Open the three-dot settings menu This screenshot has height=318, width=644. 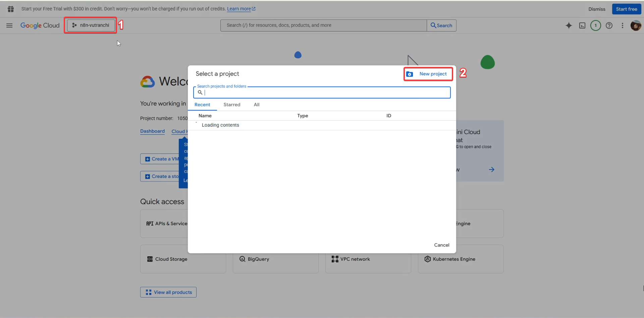point(623,25)
